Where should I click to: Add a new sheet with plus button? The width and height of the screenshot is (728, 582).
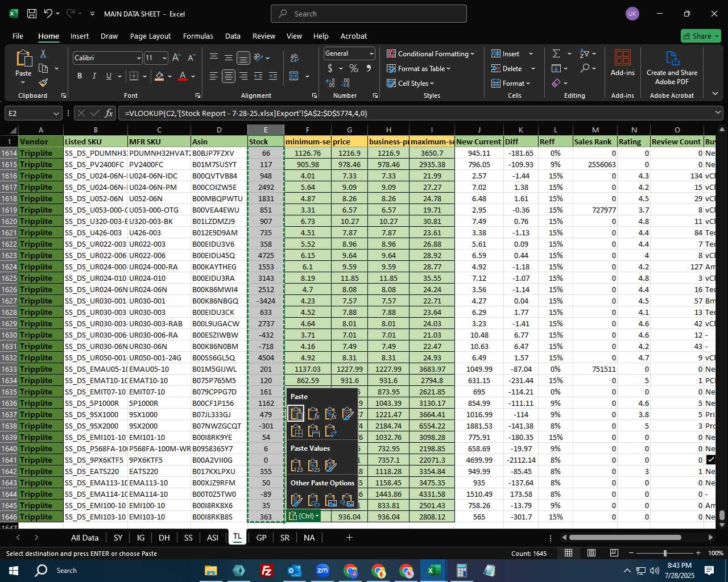pos(349,537)
